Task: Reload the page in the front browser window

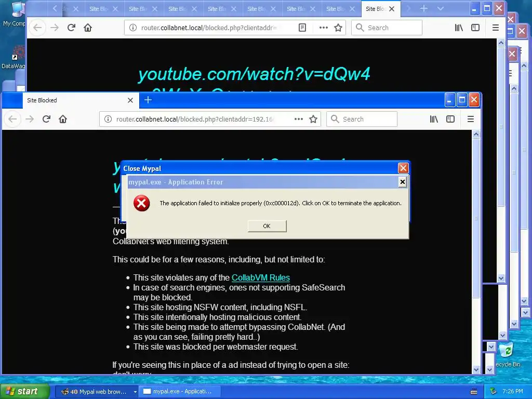Action: 46,119
